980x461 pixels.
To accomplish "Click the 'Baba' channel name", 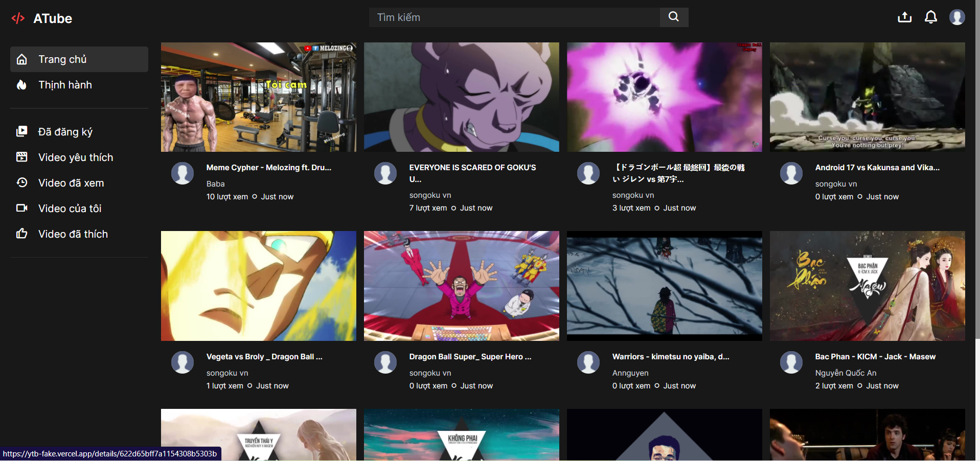I will tap(216, 183).
